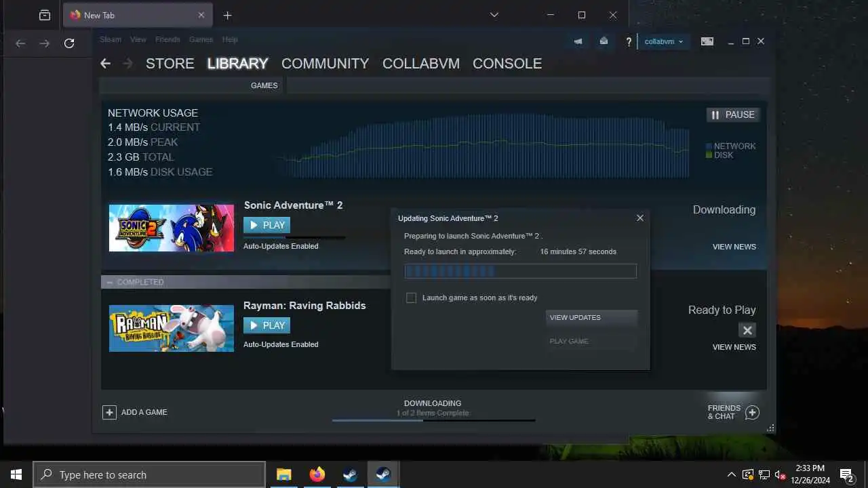Switch Steam to Big Picture mode icon
This screenshot has width=868, height=488.
pyautogui.click(x=707, y=41)
